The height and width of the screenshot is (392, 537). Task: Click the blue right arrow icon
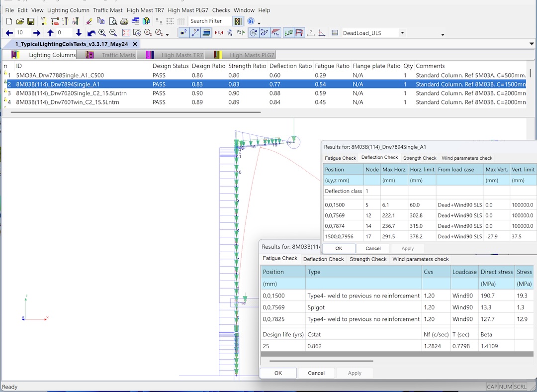click(x=36, y=33)
